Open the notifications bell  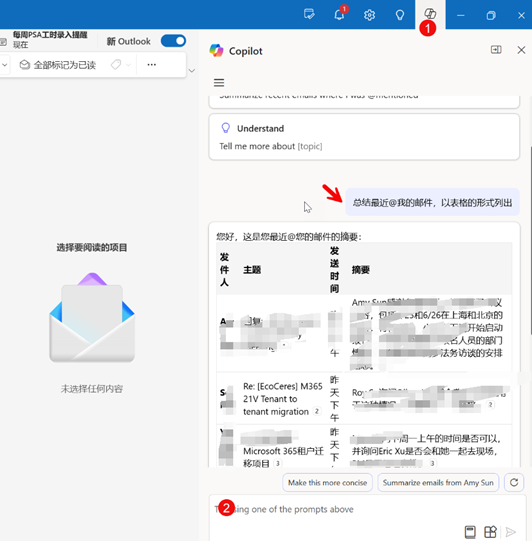point(339,14)
